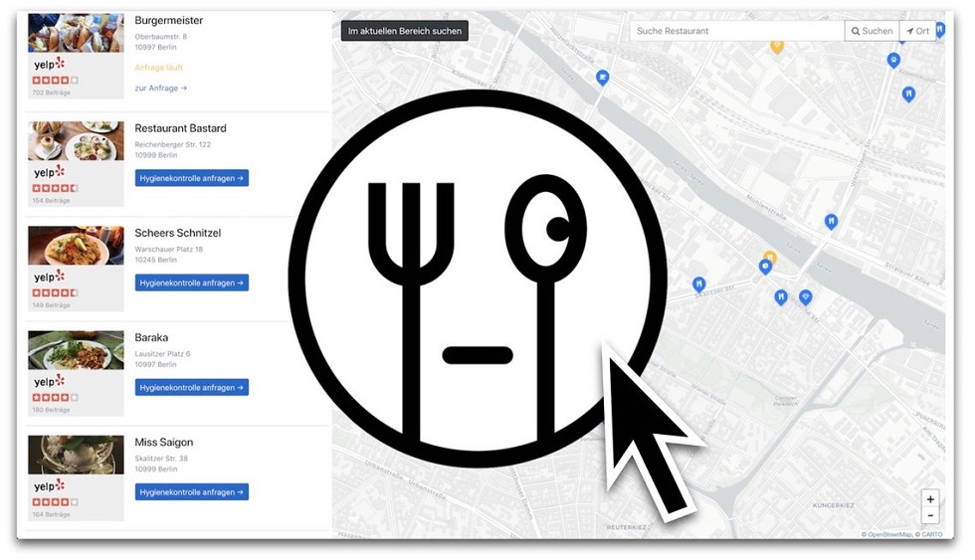The height and width of the screenshot is (560, 975).
Task: Open the Miss Saigon thumbnail image
Action: [x=76, y=455]
